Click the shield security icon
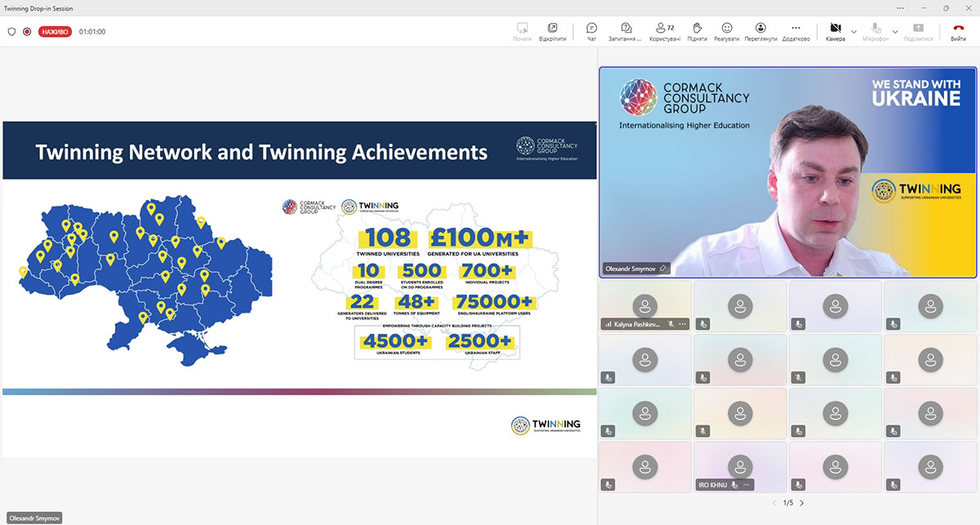 (11, 32)
